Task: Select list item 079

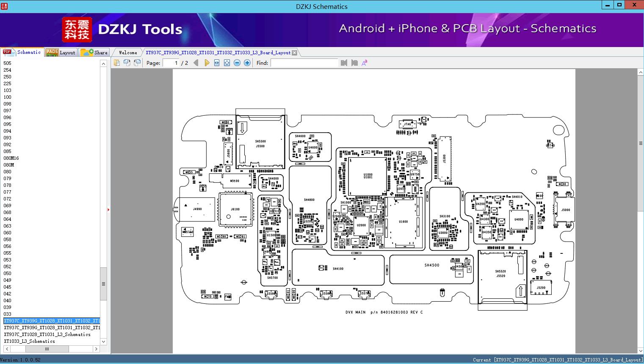Action: (x=8, y=178)
